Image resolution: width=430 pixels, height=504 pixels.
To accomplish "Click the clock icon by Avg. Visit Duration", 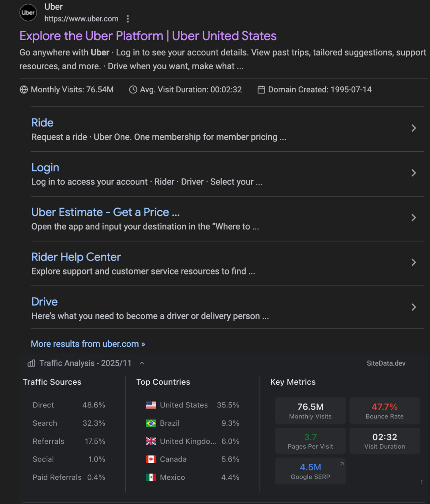I will [133, 90].
